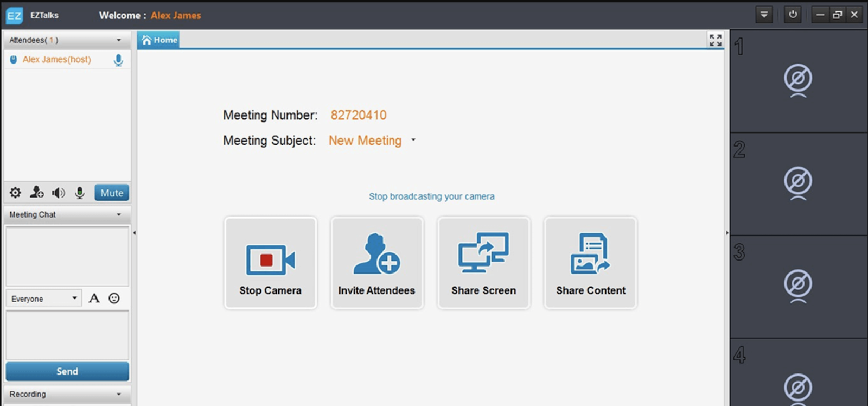Click the add attendee person-plus icon
Screen dimensions: 868x406
[x=37, y=193]
